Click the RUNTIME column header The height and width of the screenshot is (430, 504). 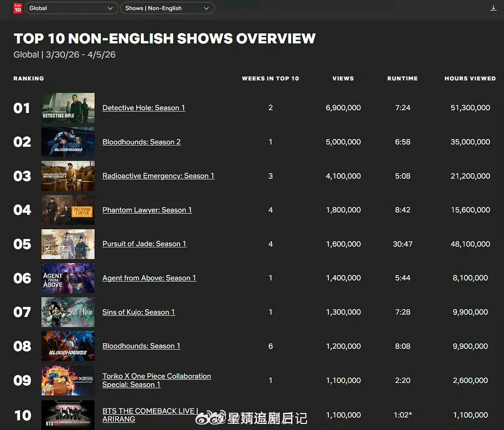[402, 78]
